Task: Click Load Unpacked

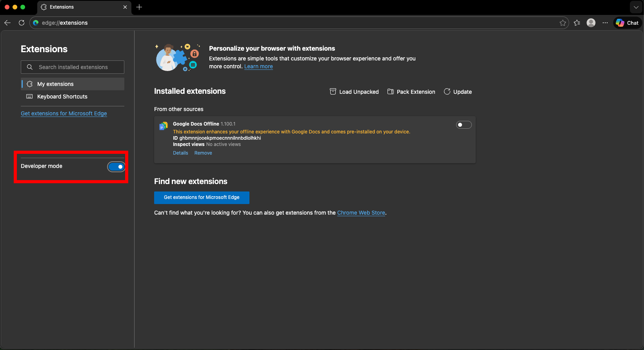Action: [x=354, y=92]
